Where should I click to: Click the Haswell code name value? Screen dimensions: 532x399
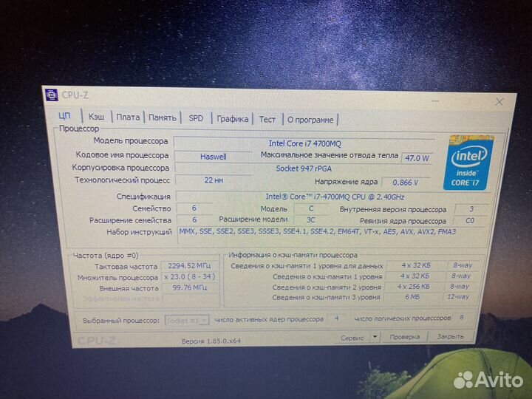(213, 157)
